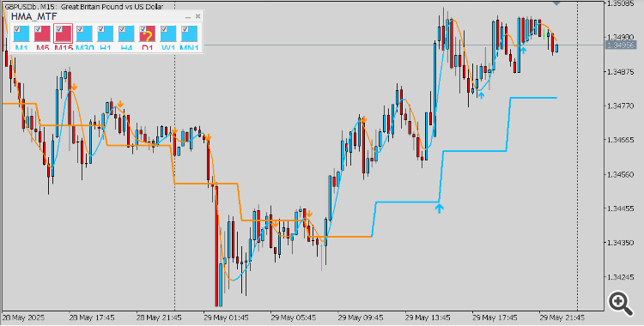
Task: Click the M15 label under the panel
Action: click(64, 48)
